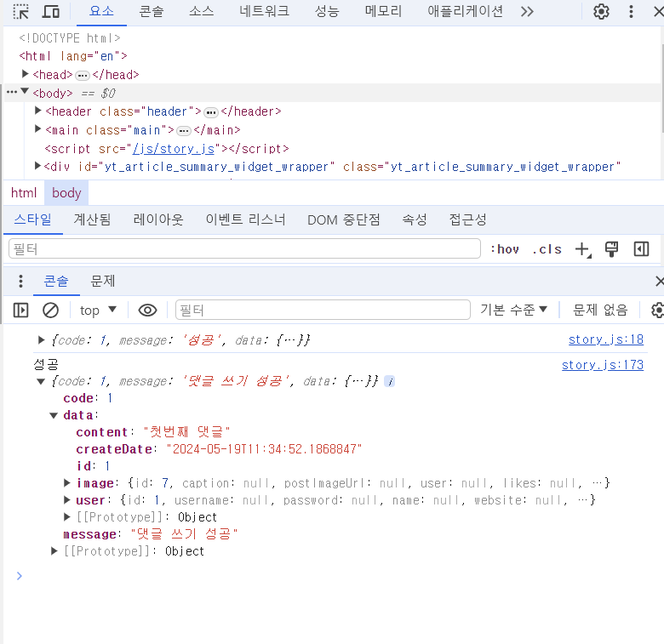Click the info badge beside logged object
The image size is (664, 644).
[x=390, y=382]
